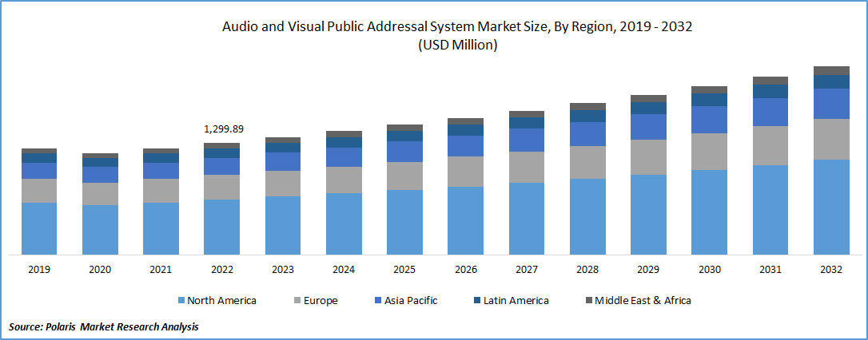Image resolution: width=868 pixels, height=340 pixels.
Task: Click the 'Source: Polaris Market Research Analysis' text
Action: click(x=104, y=327)
